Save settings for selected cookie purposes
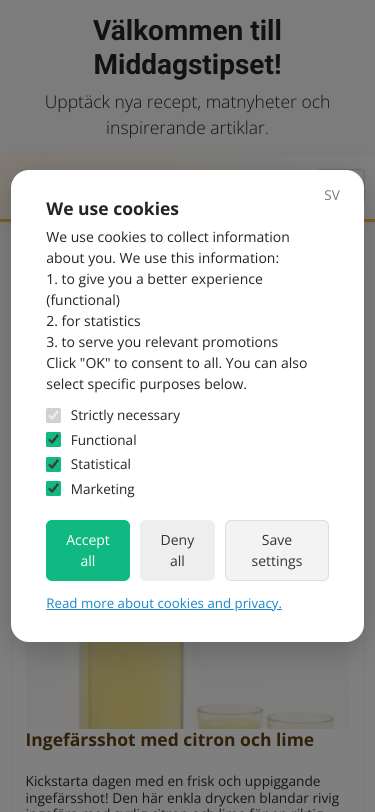Screen dimensions: 375x812 pos(277,550)
